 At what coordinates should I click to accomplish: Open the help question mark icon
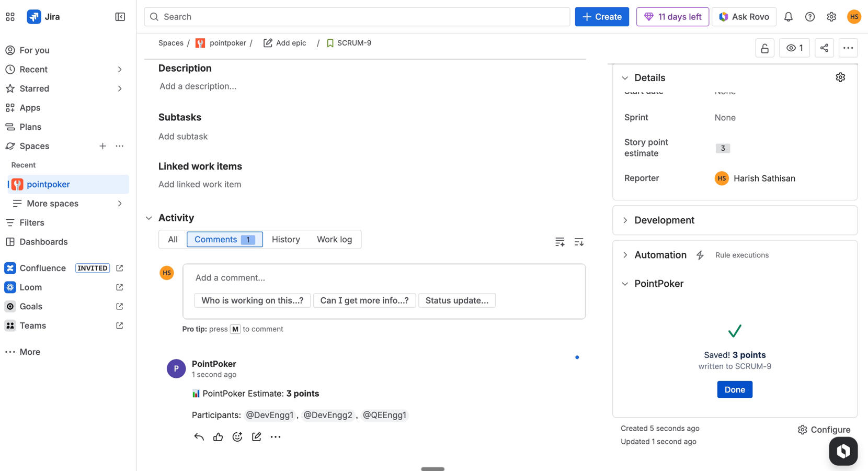tap(809, 16)
